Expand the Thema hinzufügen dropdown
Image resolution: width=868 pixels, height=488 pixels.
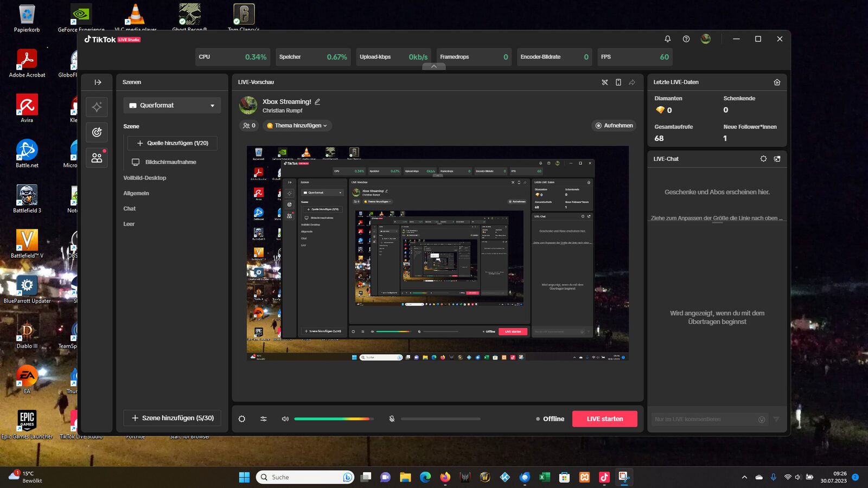(x=297, y=125)
